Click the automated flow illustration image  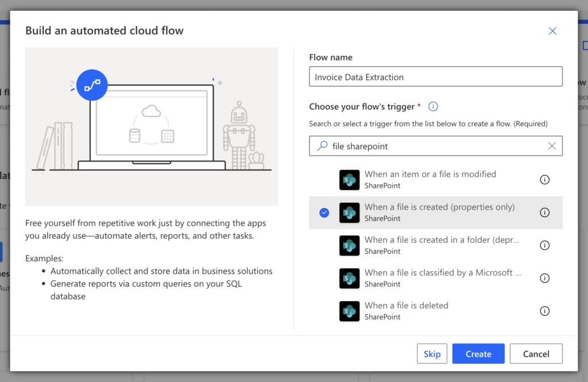point(152,126)
